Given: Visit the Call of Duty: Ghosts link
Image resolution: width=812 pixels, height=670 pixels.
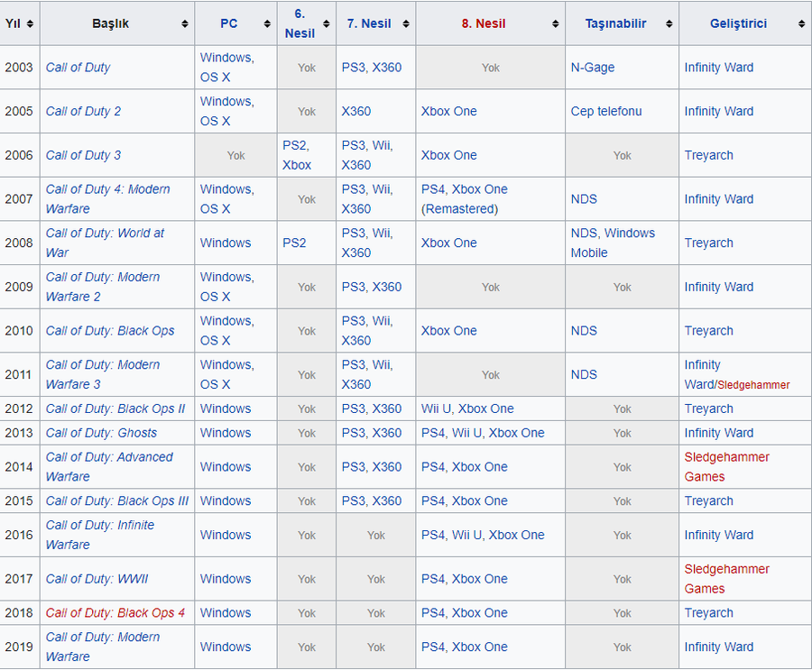Looking at the screenshot, I should (101, 433).
